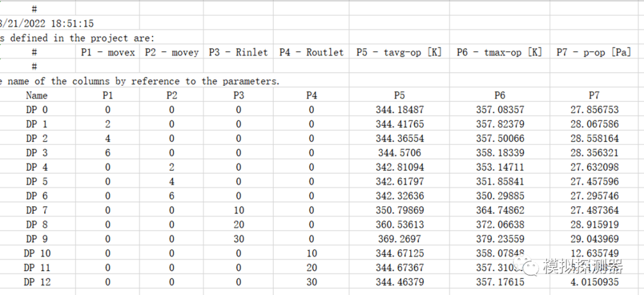This screenshot has height=295, width=644.
Task: Click the 'Name' column header cell
Action: pyautogui.click(x=37, y=95)
